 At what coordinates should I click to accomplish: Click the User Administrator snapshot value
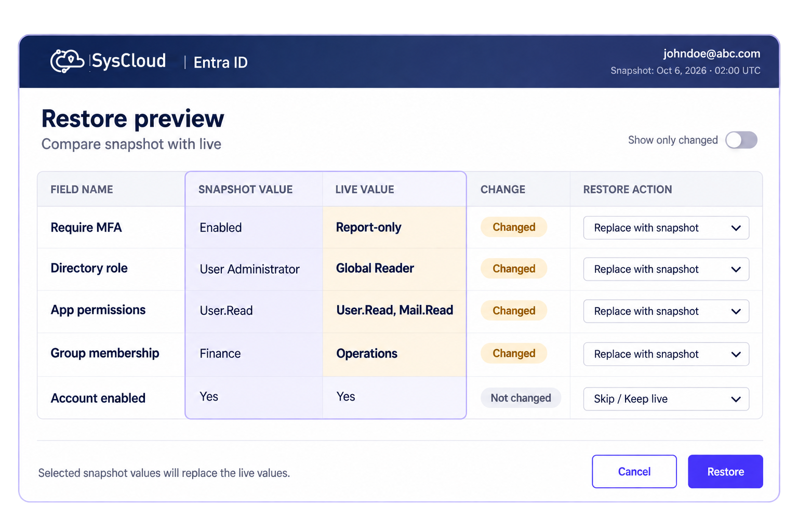[250, 269]
